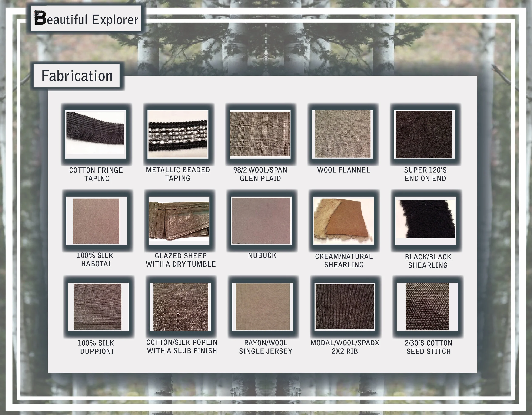532x415 pixels.
Task: Click the 2x2 rib knit swatch
Action: click(345, 307)
